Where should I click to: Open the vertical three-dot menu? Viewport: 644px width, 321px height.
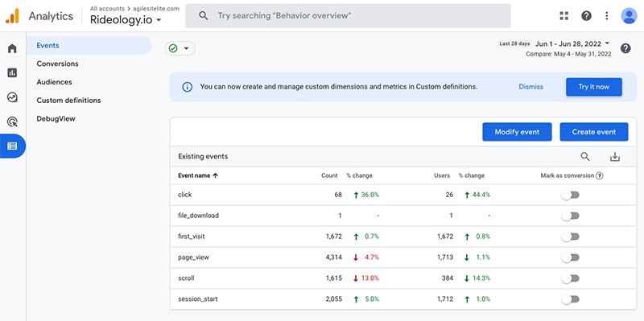607,15
